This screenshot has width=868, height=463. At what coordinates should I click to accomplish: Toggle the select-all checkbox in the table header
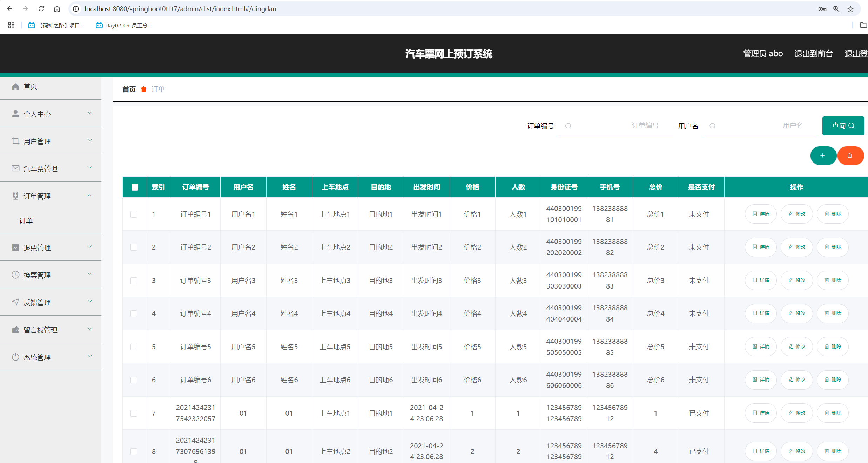(135, 187)
